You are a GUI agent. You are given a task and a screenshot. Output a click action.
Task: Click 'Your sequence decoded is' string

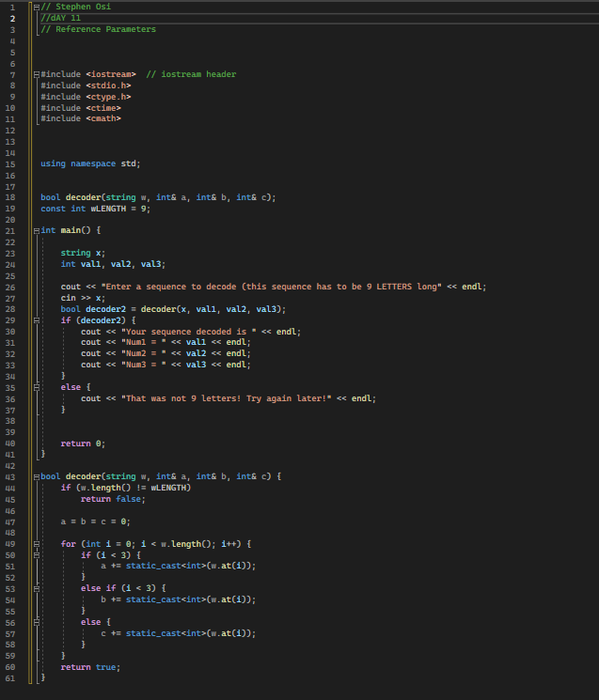pyautogui.click(x=188, y=332)
